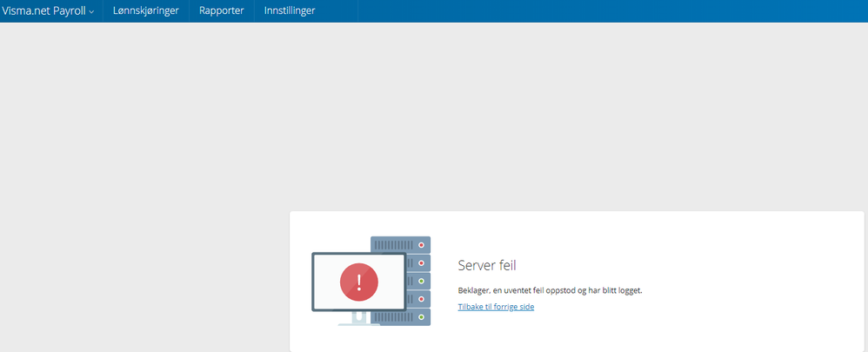Click the Server feil heading text
Image resolution: width=868 pixels, height=352 pixels.
487,266
